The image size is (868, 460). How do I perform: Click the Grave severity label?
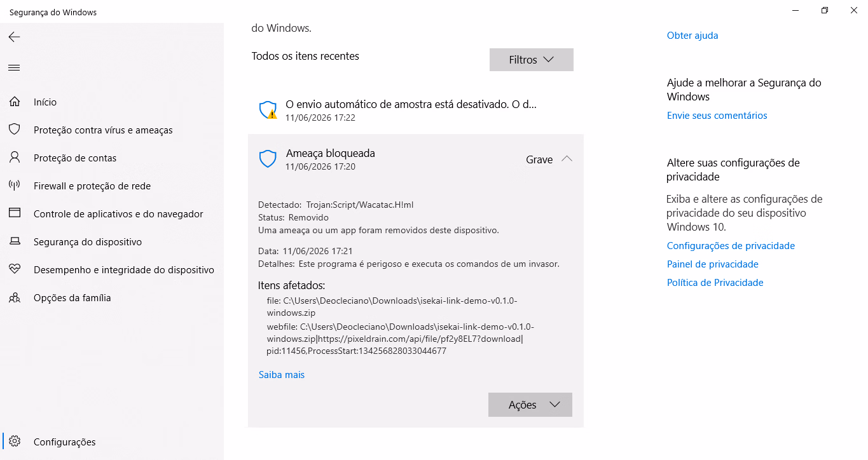[539, 159]
